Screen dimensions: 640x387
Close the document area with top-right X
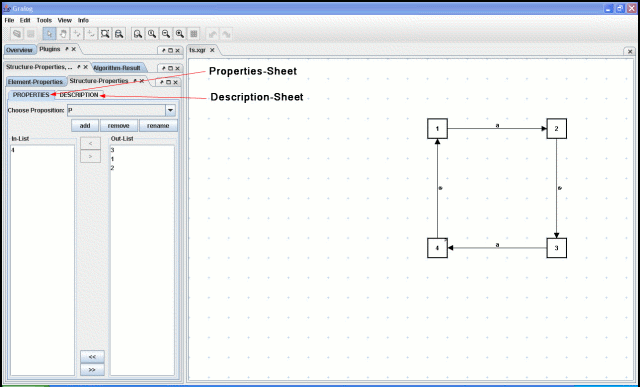click(x=630, y=51)
